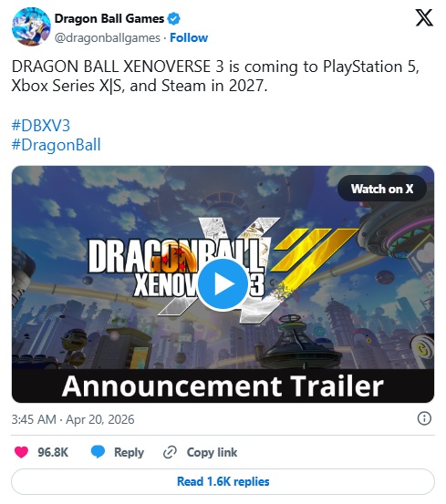Click the Dragon Ball Games display name

109,18
